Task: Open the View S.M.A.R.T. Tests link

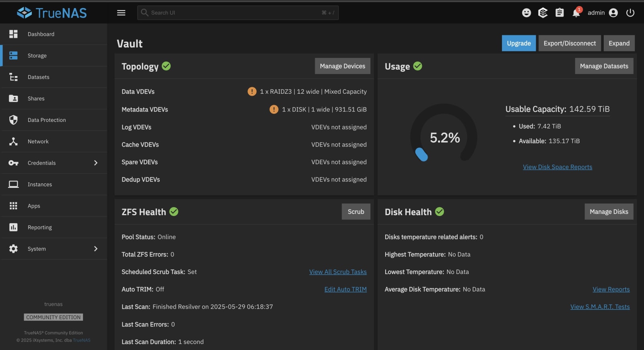Action: pyautogui.click(x=600, y=307)
